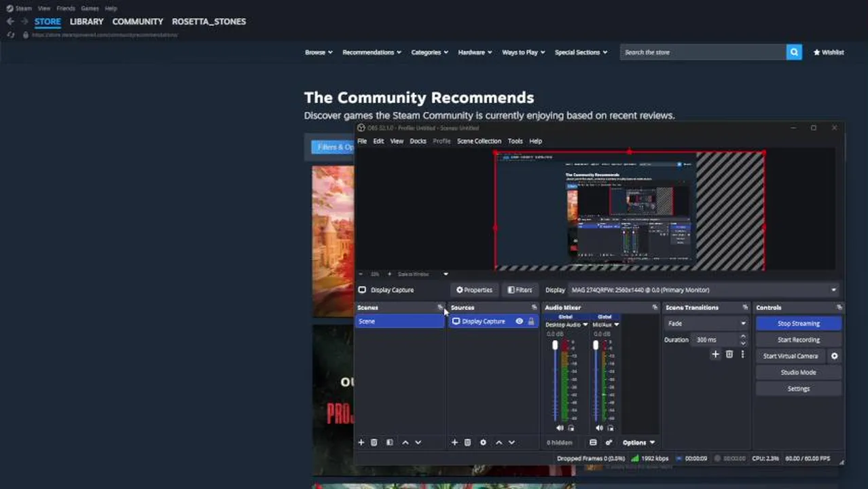Screen dimensions: 868x489
Task: Enable Studio Mode in Controls
Action: pos(798,372)
